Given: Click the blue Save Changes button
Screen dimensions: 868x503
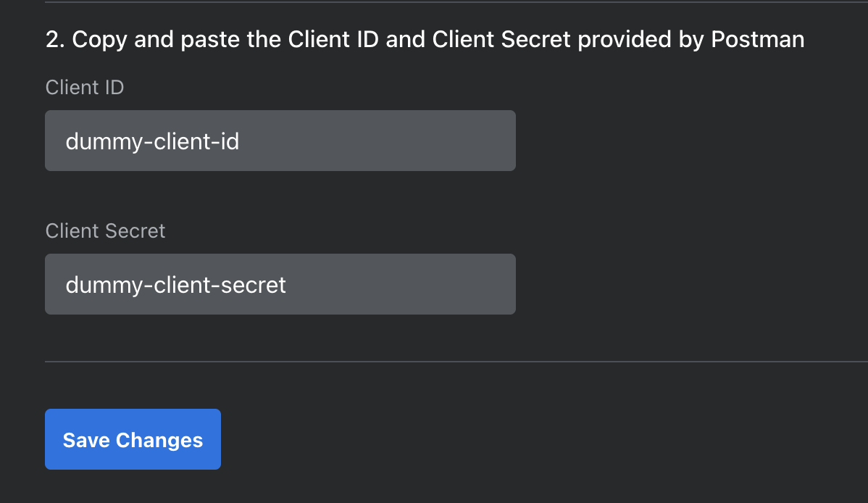Looking at the screenshot, I should (133, 439).
